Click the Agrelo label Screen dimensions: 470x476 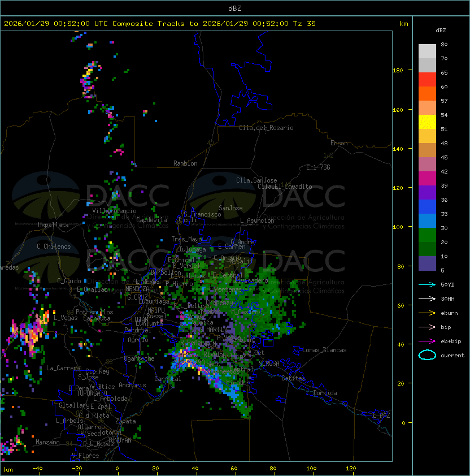[x=138, y=340]
